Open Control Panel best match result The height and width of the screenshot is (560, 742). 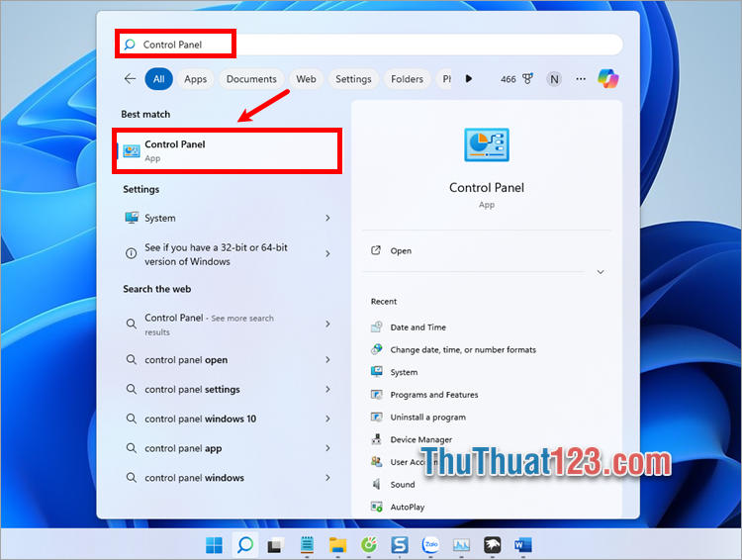pos(227,150)
